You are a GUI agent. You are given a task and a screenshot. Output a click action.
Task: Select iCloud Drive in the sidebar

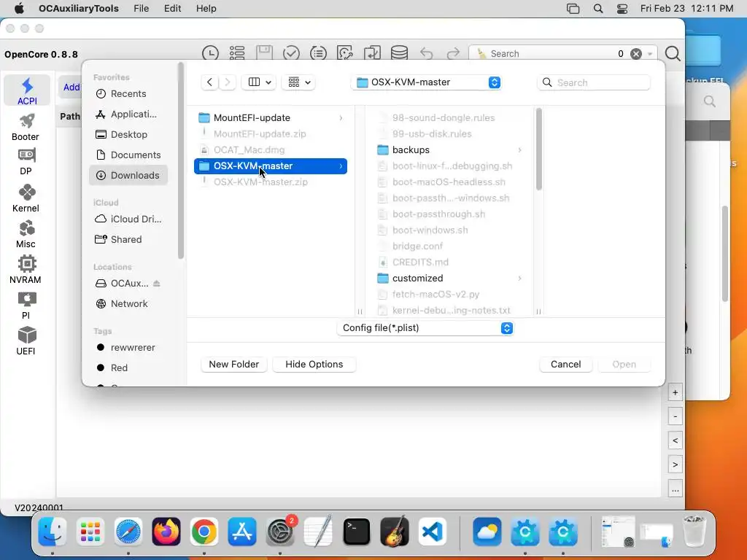128,219
